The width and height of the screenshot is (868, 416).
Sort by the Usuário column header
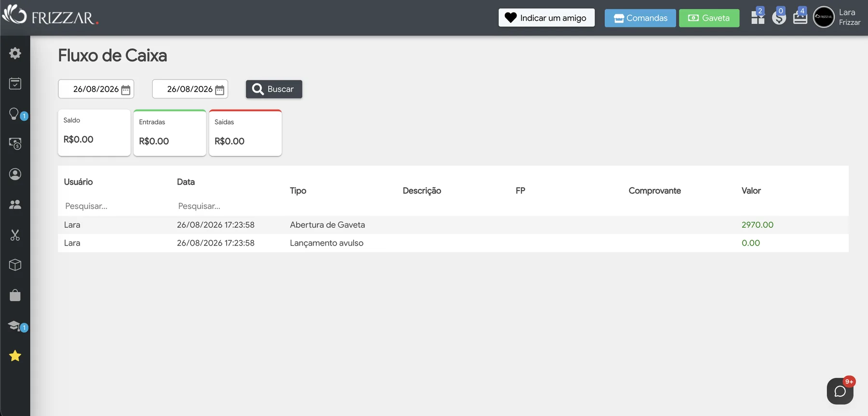pos(78,182)
